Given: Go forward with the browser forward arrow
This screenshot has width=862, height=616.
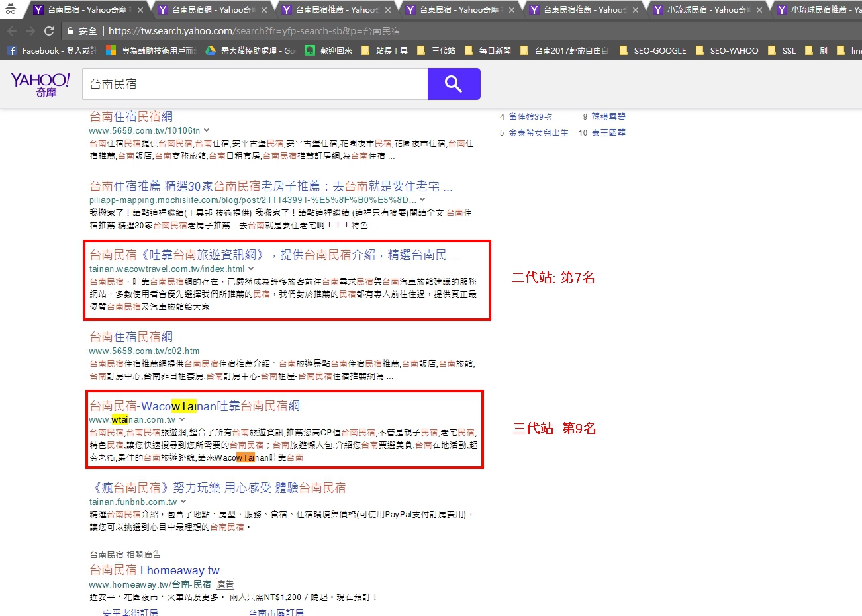Looking at the screenshot, I should pos(30,31).
